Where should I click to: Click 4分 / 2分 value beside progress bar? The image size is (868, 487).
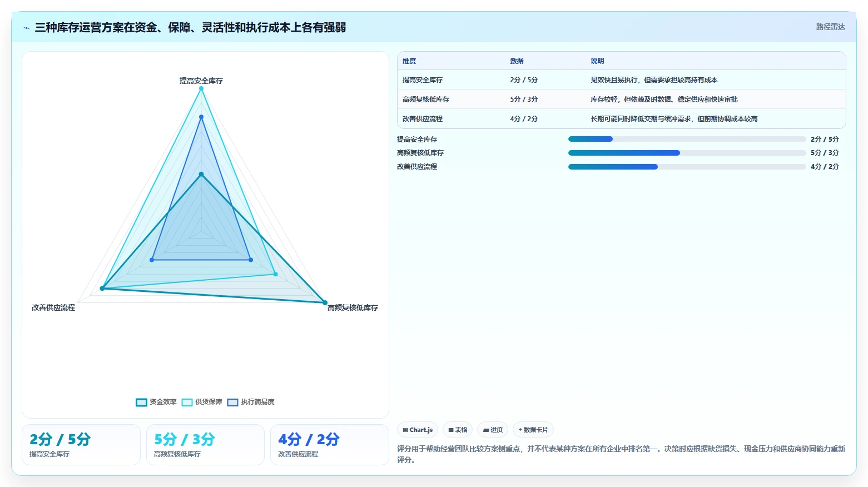pos(825,167)
